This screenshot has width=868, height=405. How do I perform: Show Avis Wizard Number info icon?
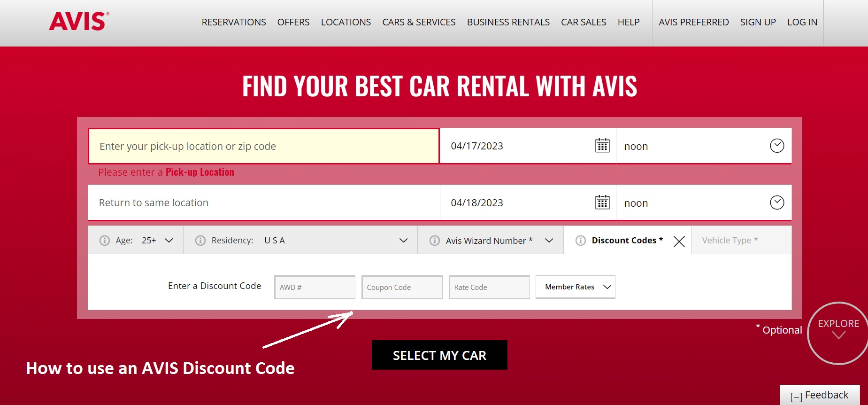coord(435,241)
